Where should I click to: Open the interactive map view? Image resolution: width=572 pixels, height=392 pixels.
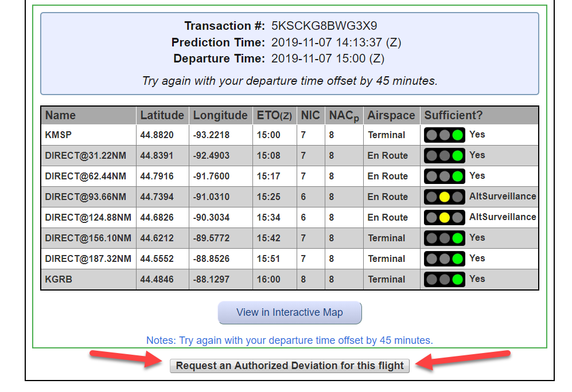click(x=289, y=312)
